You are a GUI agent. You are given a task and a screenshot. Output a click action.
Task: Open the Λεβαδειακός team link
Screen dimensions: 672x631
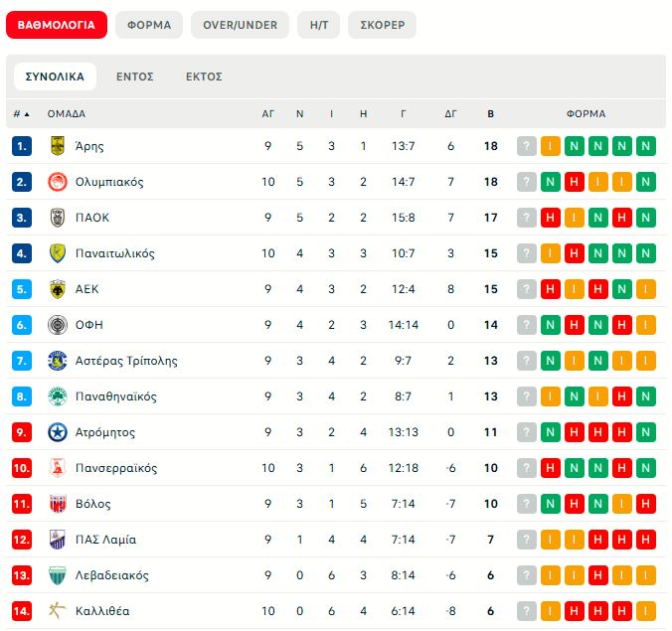[x=112, y=575]
